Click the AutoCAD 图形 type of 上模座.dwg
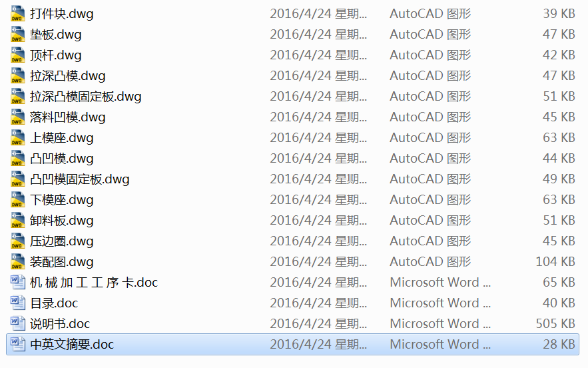The image size is (588, 368). [430, 137]
